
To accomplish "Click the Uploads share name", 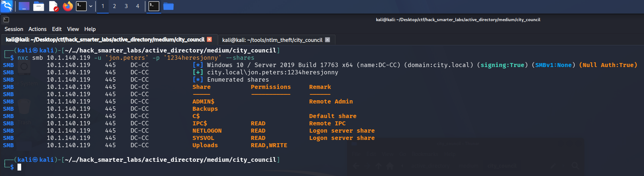I will pos(205,145).
